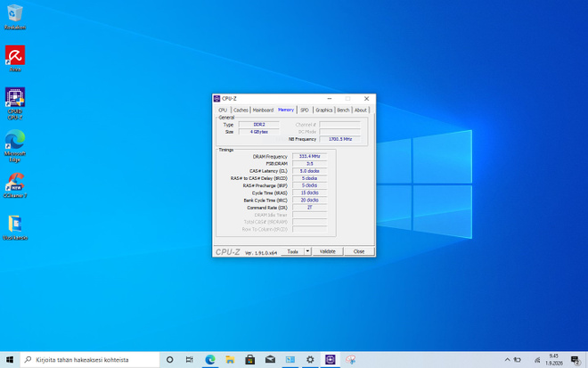Click the memory Type value DDR2

point(258,125)
